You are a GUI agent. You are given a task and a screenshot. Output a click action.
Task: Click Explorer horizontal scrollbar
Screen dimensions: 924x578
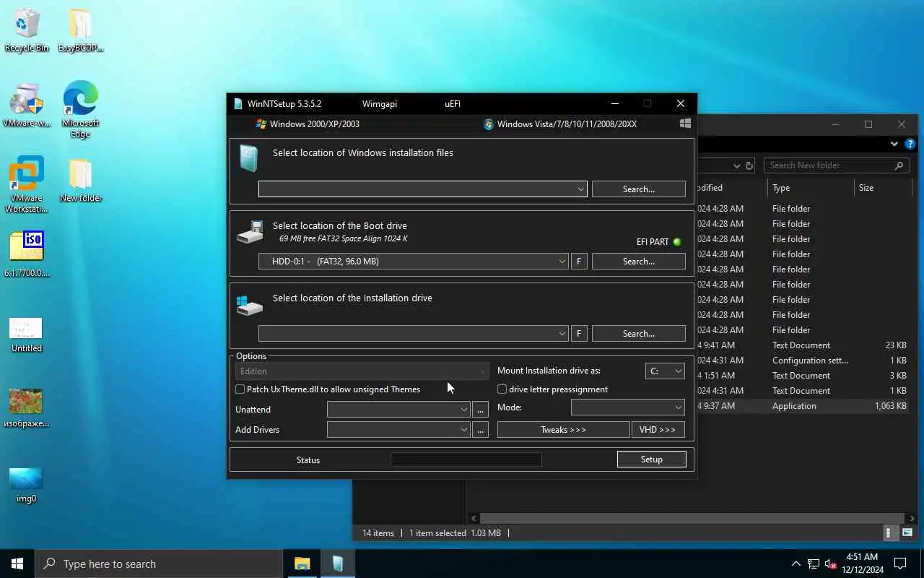point(692,518)
